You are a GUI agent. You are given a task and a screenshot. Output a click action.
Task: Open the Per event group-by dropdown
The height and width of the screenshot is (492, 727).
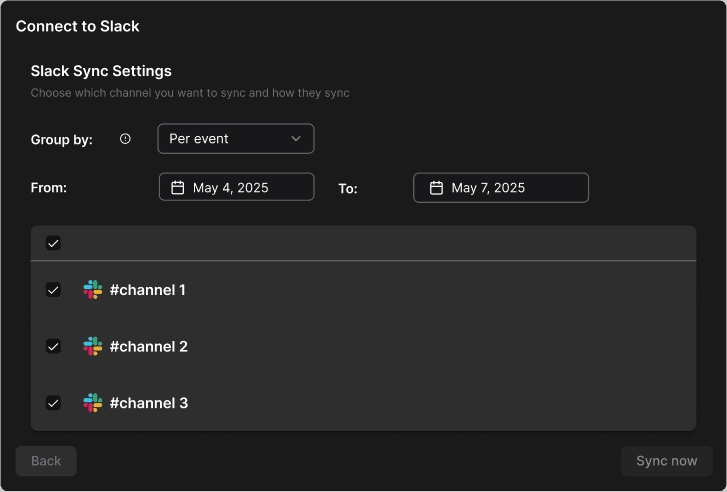(x=236, y=139)
